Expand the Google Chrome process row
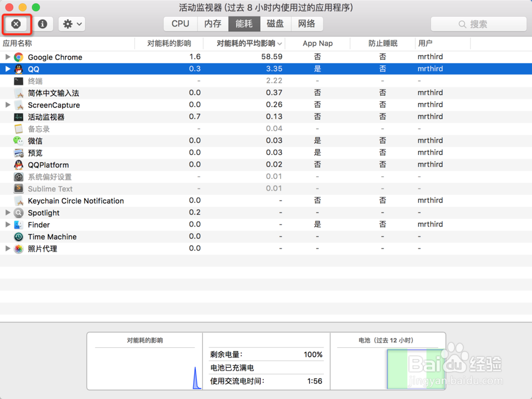Screen dimensions: 532x399 (x=7, y=57)
